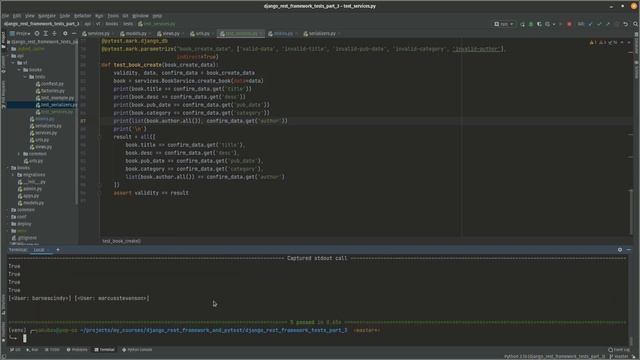This screenshot has width=640, height=360.
Task: Open the SciView side panel
Action: (x=636, y=70)
